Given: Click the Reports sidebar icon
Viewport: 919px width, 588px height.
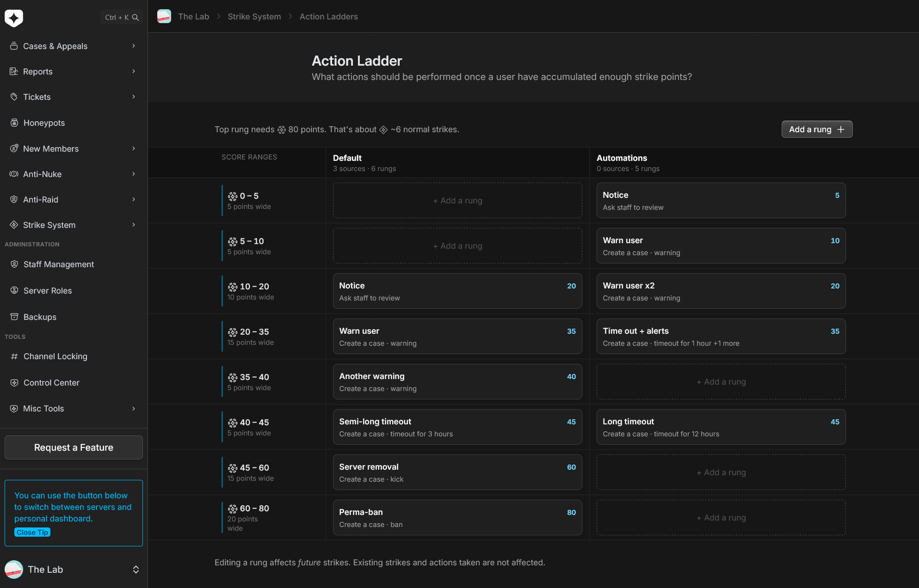Looking at the screenshot, I should (x=14, y=71).
